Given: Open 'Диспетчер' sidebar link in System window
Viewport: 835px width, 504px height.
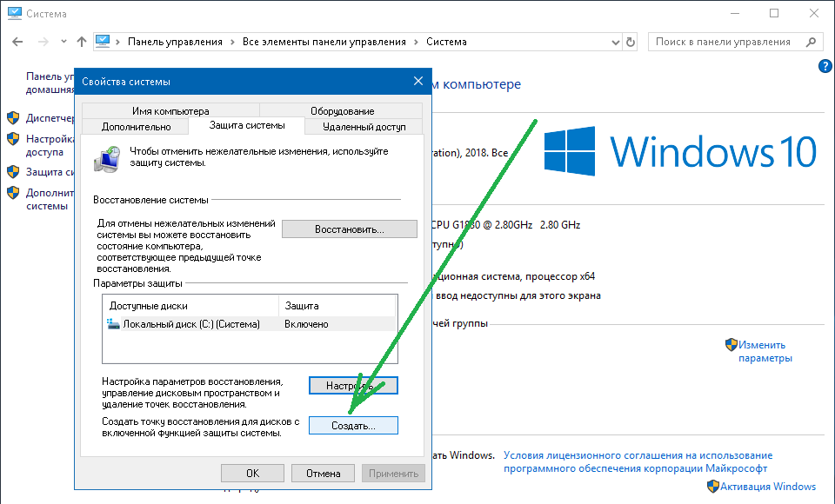Looking at the screenshot, I should click(x=50, y=118).
